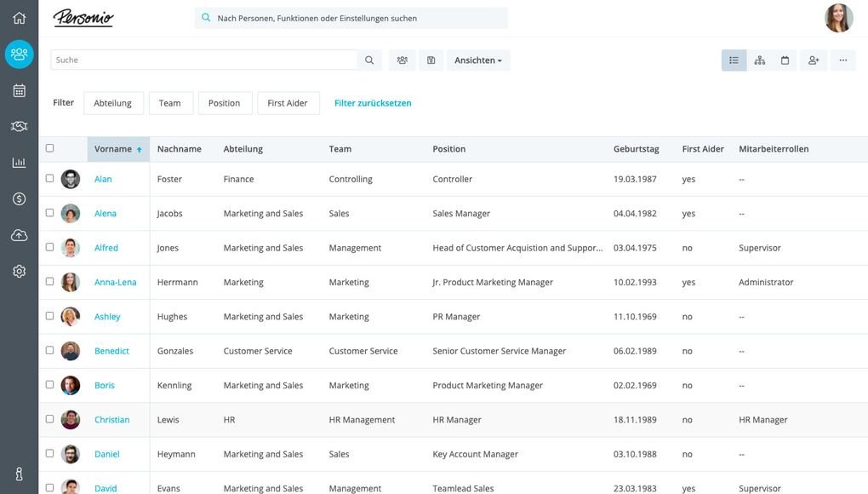868x494 pixels.
Task: Switch to organization chart view
Action: 759,60
